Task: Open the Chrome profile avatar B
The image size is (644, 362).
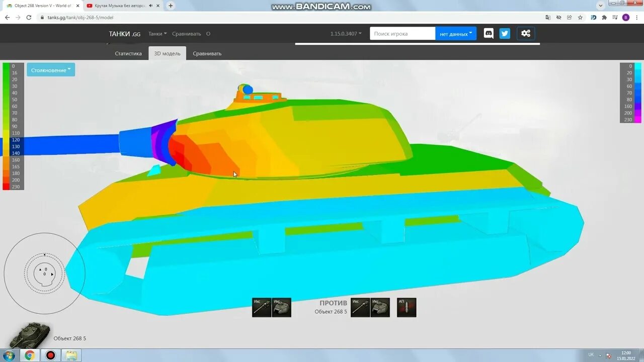Action: pos(626,17)
